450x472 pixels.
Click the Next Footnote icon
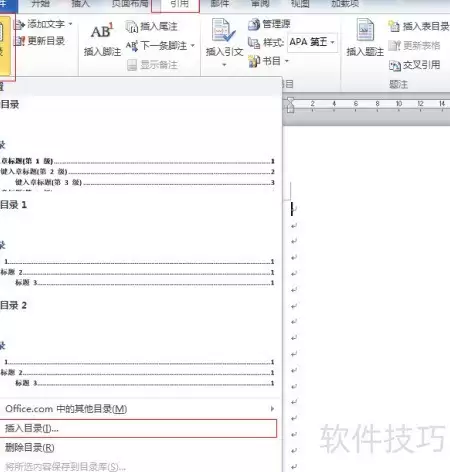pyautogui.click(x=132, y=46)
